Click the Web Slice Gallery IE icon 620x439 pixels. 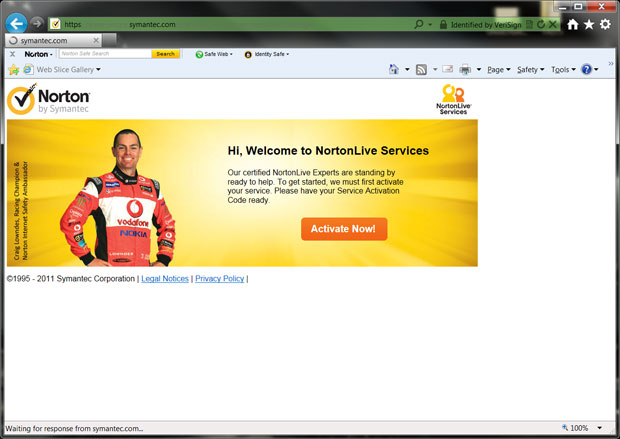click(28, 70)
